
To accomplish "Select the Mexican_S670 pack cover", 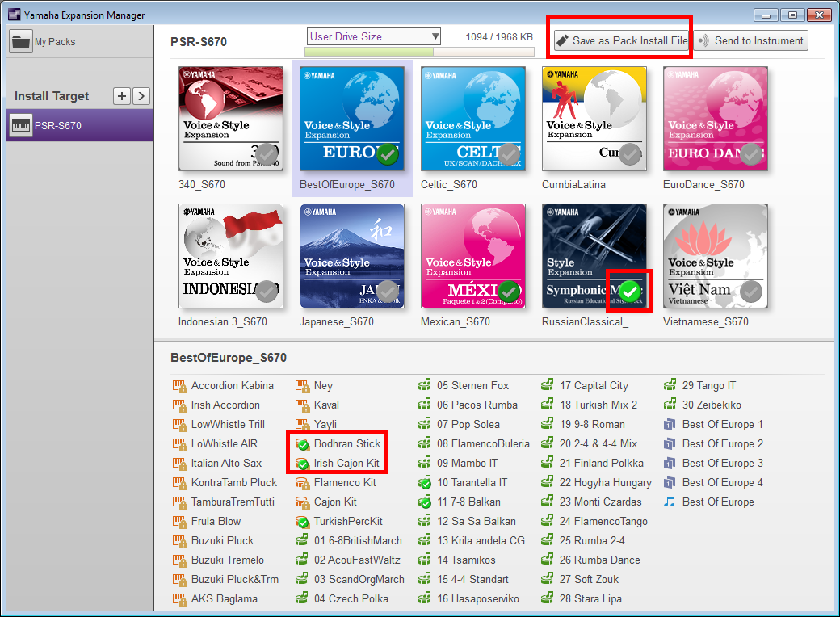I will tap(473, 256).
